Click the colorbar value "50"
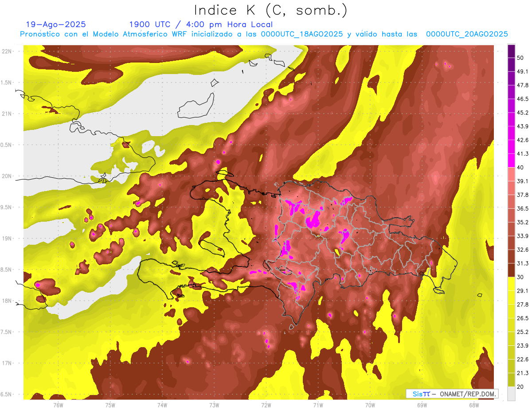This screenshot has width=532, height=411. [521, 58]
